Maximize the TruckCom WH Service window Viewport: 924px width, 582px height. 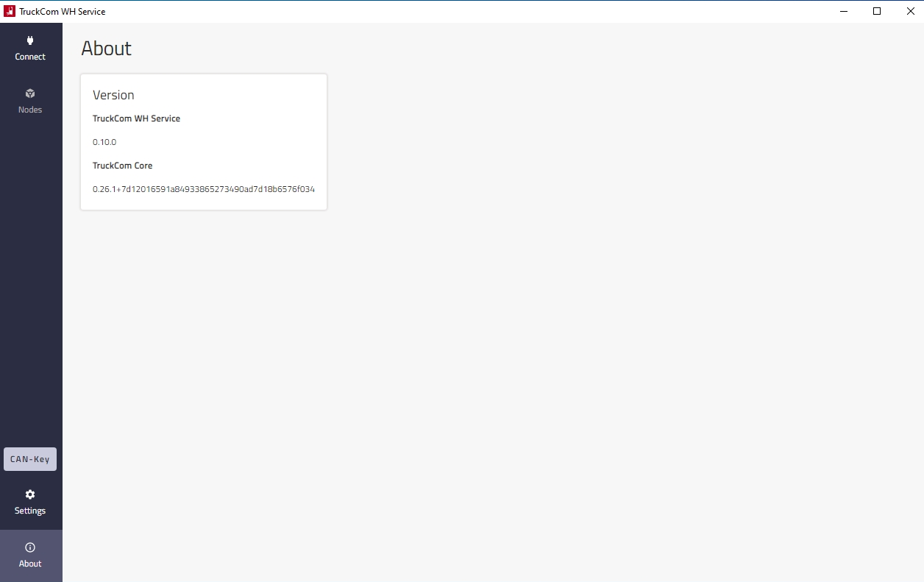pos(877,11)
